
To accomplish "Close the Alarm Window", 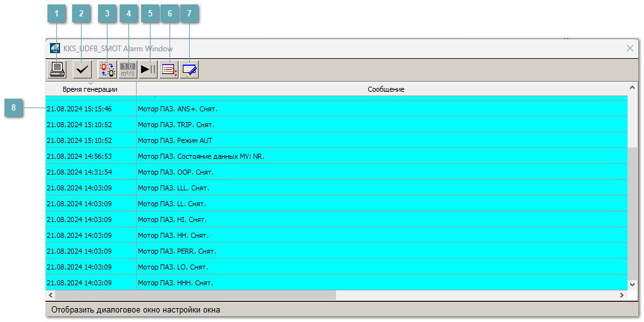I will click(x=629, y=48).
